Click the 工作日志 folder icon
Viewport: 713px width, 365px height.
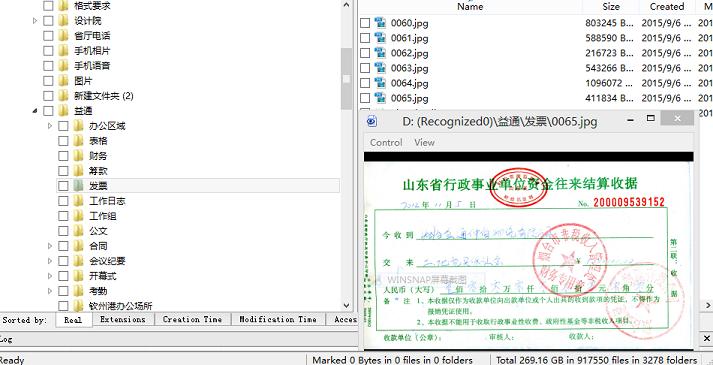(x=78, y=200)
